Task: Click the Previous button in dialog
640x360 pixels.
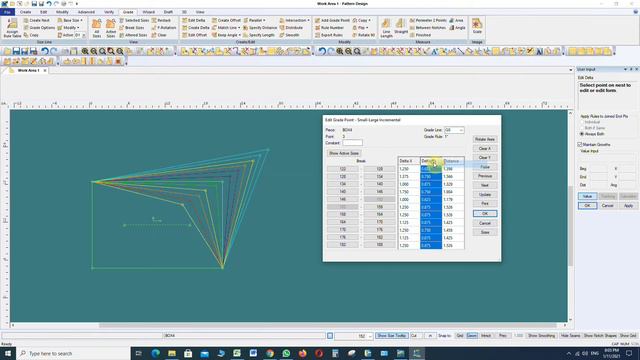Action: click(485, 176)
